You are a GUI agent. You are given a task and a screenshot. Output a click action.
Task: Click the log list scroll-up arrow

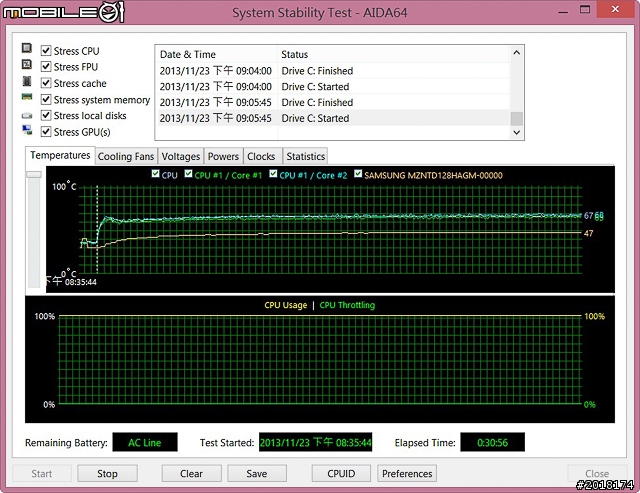pyautogui.click(x=516, y=53)
